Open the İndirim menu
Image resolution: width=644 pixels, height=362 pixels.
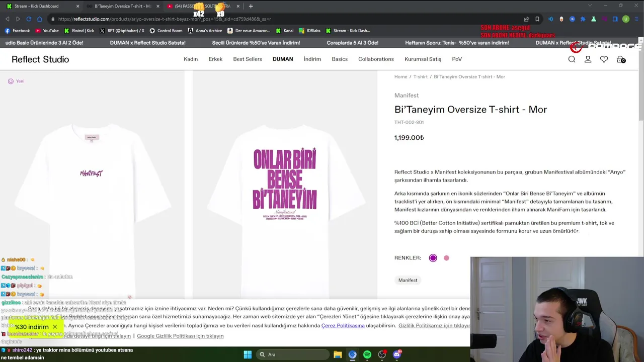(312, 59)
